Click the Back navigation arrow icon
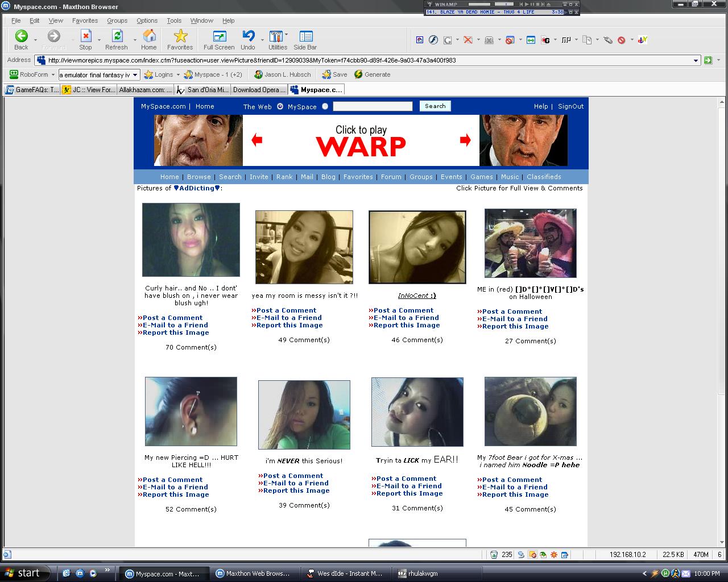 click(x=21, y=37)
